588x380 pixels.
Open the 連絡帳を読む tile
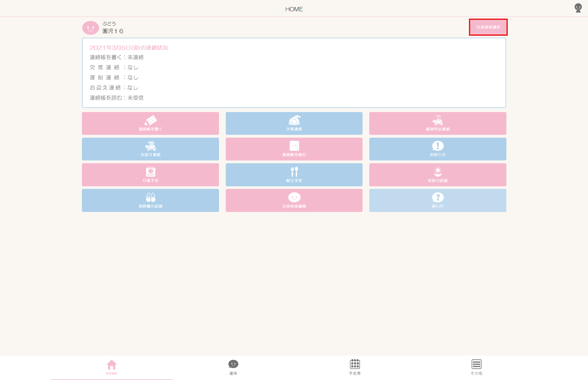[294, 149]
